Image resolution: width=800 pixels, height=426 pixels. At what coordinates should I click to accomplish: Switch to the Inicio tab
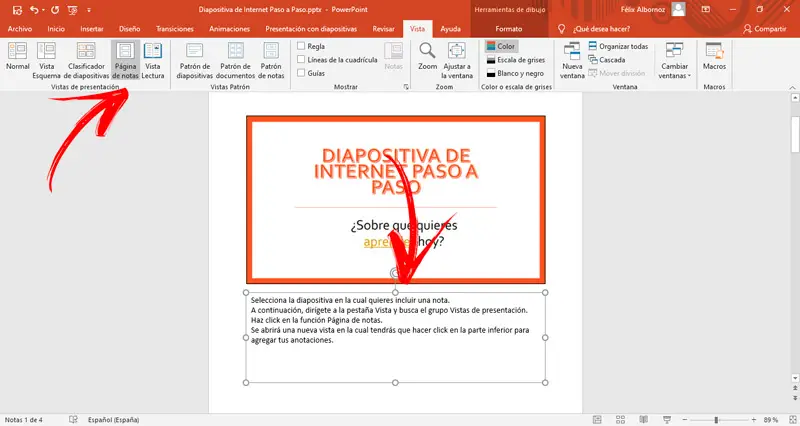point(56,29)
